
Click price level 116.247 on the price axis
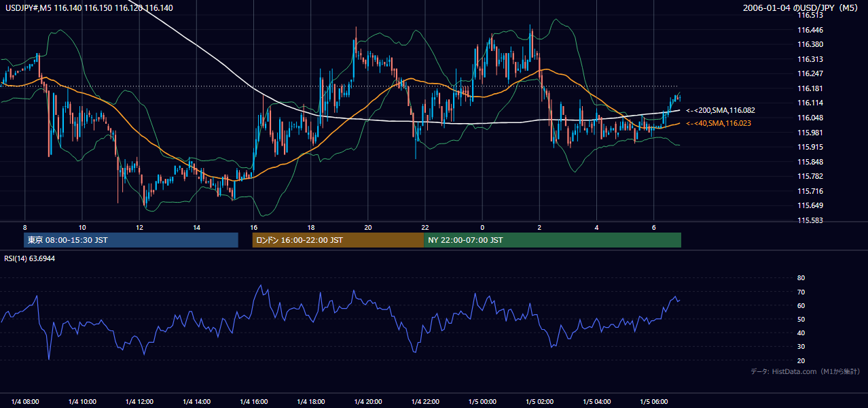810,73
